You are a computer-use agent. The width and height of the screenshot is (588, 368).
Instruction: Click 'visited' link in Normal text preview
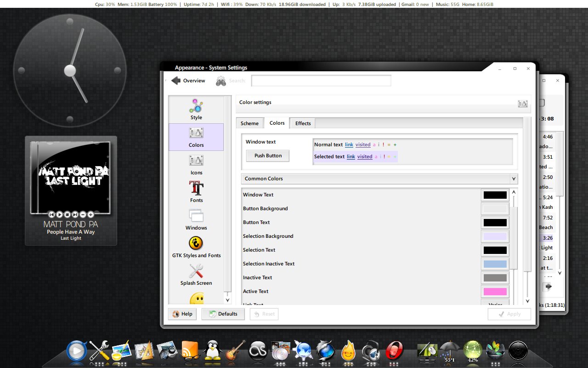point(363,144)
